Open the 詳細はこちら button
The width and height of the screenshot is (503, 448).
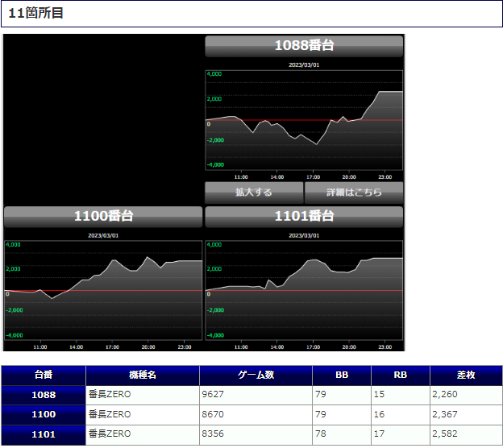(354, 193)
